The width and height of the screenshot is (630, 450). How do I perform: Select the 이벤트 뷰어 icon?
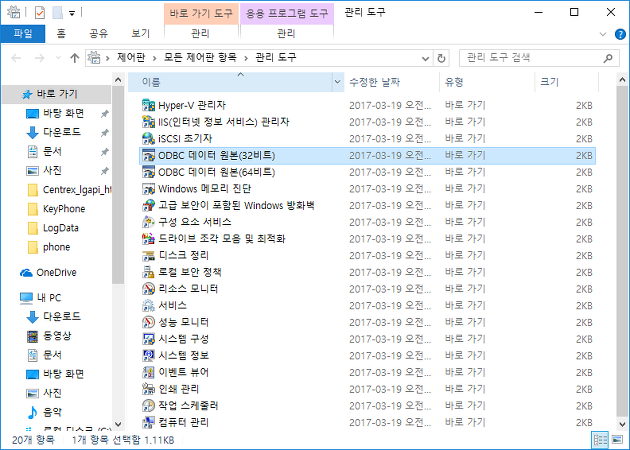pyautogui.click(x=148, y=372)
